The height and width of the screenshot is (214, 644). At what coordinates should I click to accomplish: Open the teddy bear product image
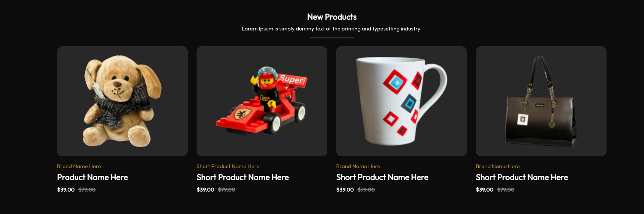(122, 101)
